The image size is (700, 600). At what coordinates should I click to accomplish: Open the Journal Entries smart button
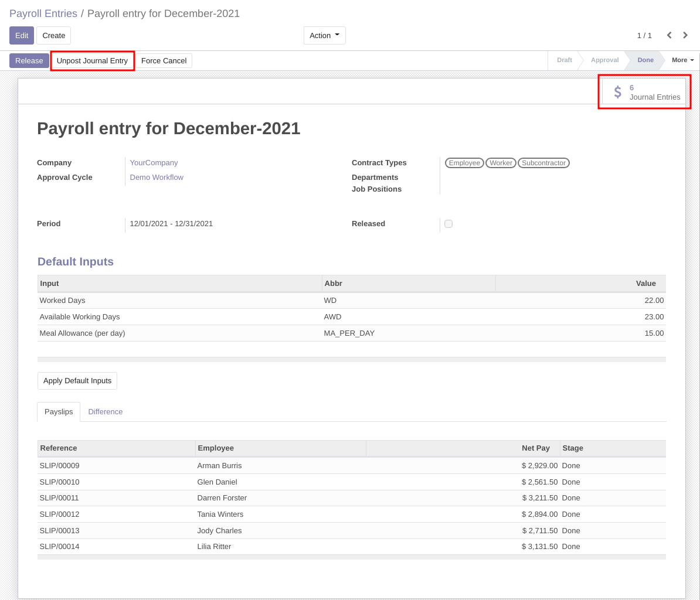click(644, 92)
